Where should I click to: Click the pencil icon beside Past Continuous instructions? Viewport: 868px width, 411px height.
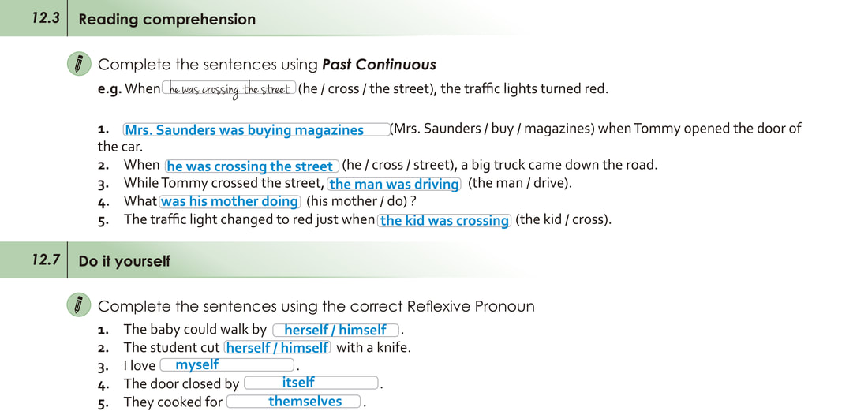coord(79,64)
